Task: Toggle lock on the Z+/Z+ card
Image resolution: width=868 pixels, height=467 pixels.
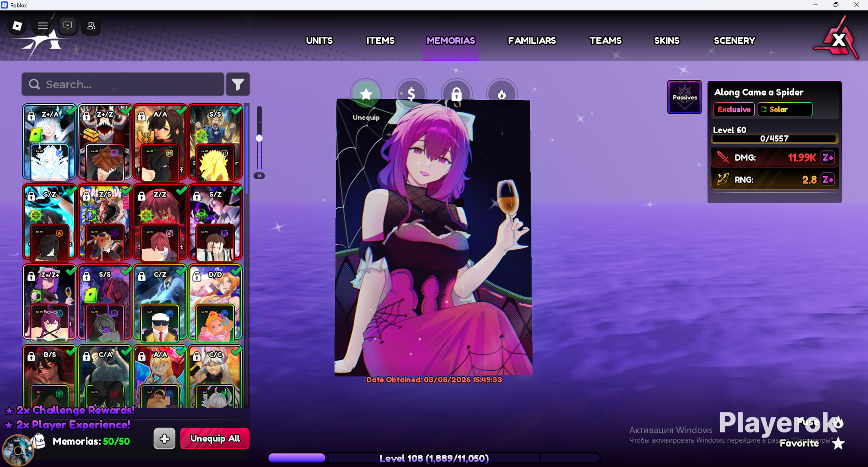Action: pyautogui.click(x=31, y=276)
